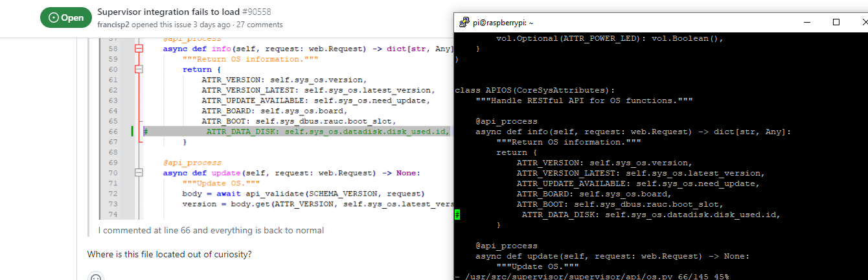
Task: Click 'async def update' line in terminal
Action: 612,256
